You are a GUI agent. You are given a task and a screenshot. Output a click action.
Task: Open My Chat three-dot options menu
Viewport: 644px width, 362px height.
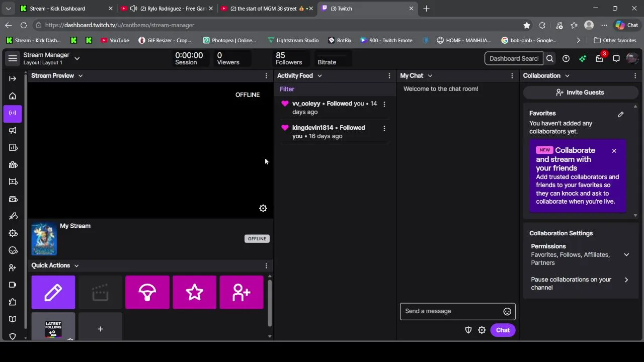512,76
